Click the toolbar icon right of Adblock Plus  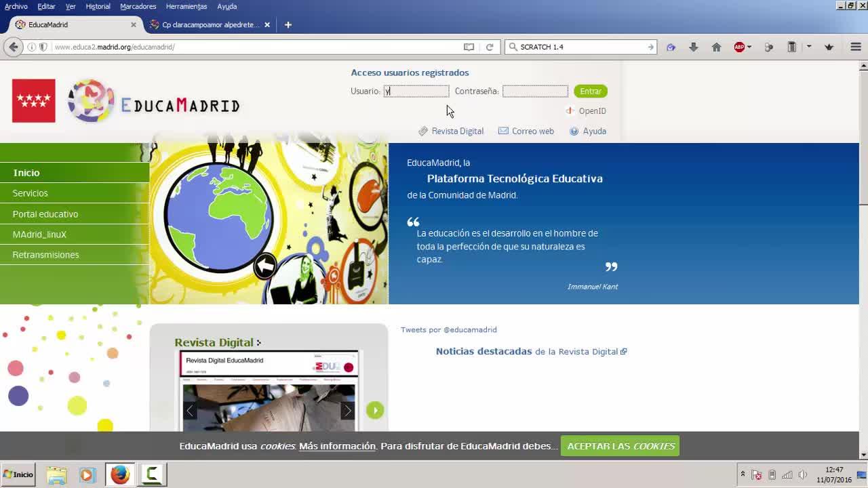click(x=768, y=47)
